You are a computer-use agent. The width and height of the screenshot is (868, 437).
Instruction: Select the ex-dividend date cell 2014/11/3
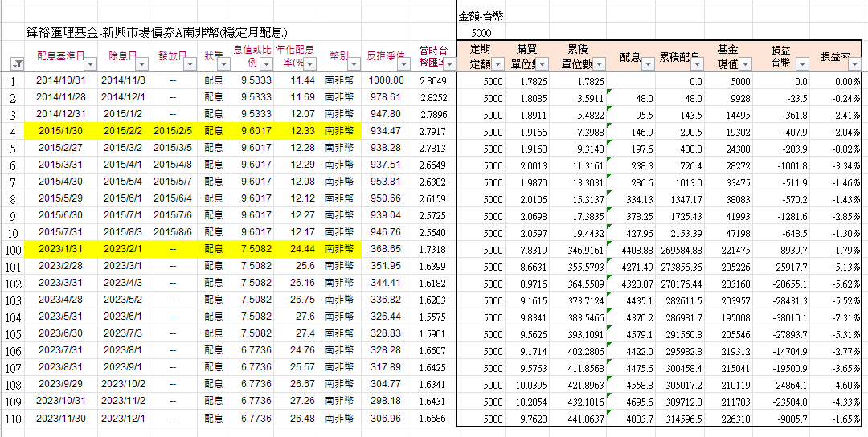[124, 81]
